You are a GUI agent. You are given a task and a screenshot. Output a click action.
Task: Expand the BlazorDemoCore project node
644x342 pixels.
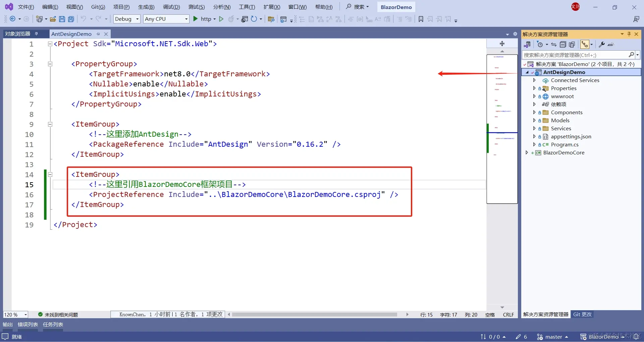point(527,152)
